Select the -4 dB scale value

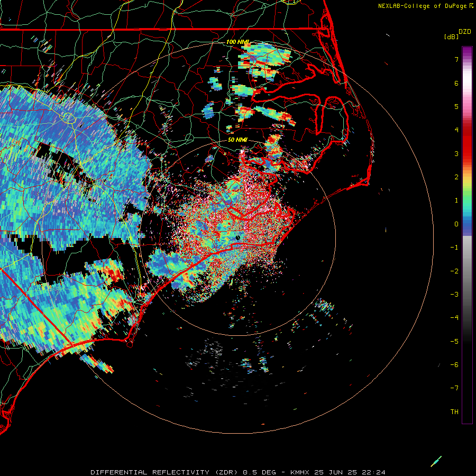point(454,318)
